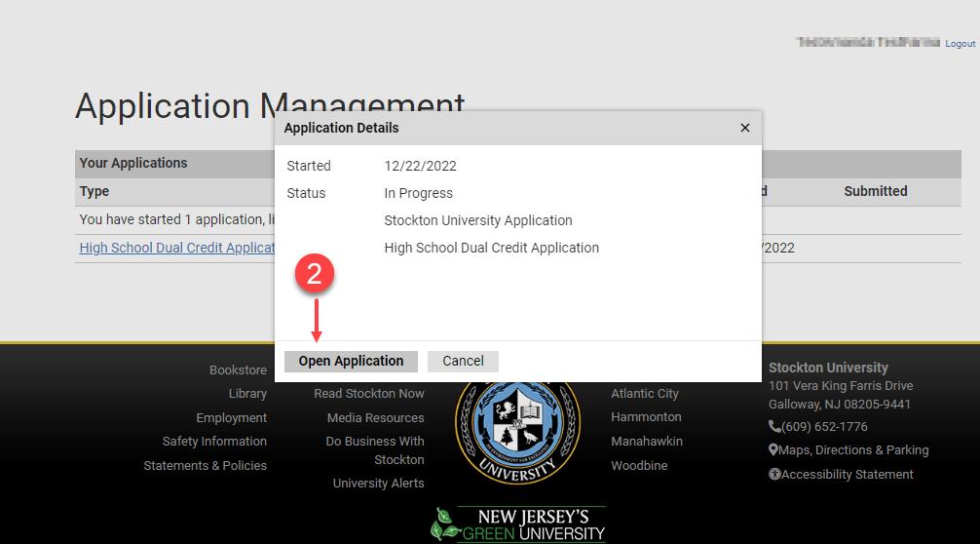Viewport: 980px width, 544px height.
Task: Click New Jersey's Green University logo
Action: tap(518, 524)
